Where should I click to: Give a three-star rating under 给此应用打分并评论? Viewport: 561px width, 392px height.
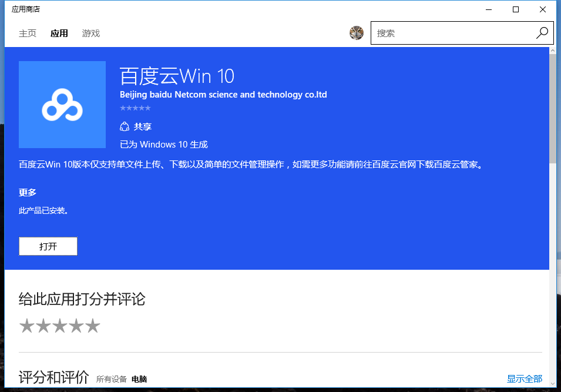point(60,326)
